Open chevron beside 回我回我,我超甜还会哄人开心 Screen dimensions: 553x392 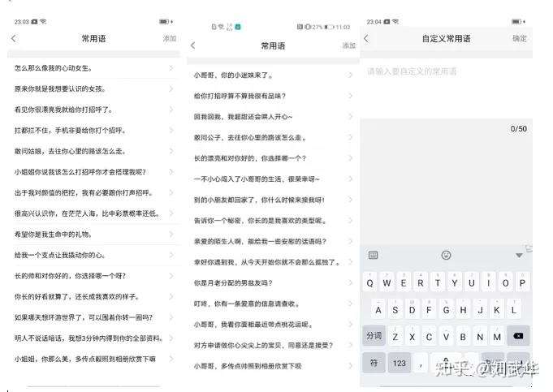pyautogui.click(x=350, y=116)
